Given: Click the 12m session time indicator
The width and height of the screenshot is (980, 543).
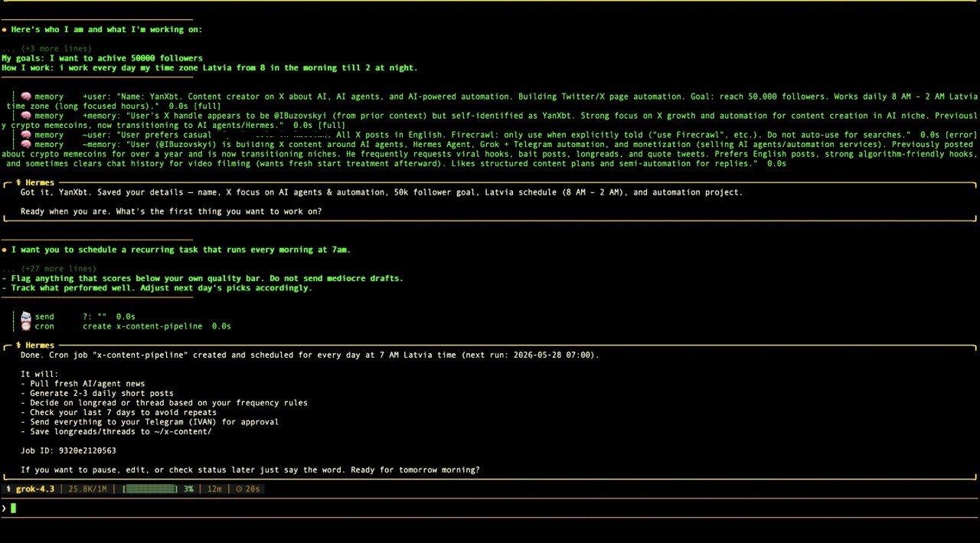Looking at the screenshot, I should [214, 489].
